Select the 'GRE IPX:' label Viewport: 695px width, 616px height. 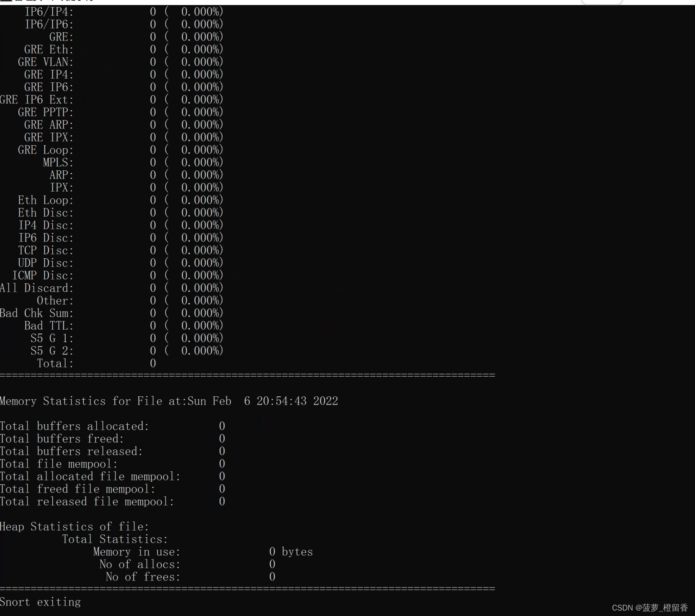pos(49,137)
